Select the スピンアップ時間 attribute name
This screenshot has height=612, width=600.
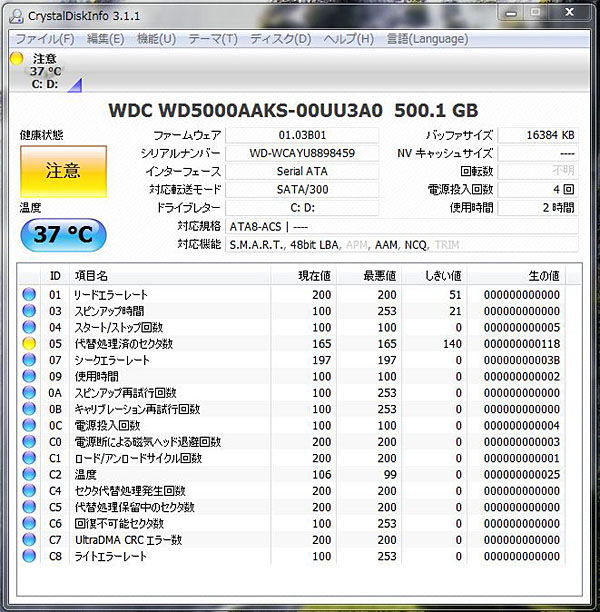point(109,311)
